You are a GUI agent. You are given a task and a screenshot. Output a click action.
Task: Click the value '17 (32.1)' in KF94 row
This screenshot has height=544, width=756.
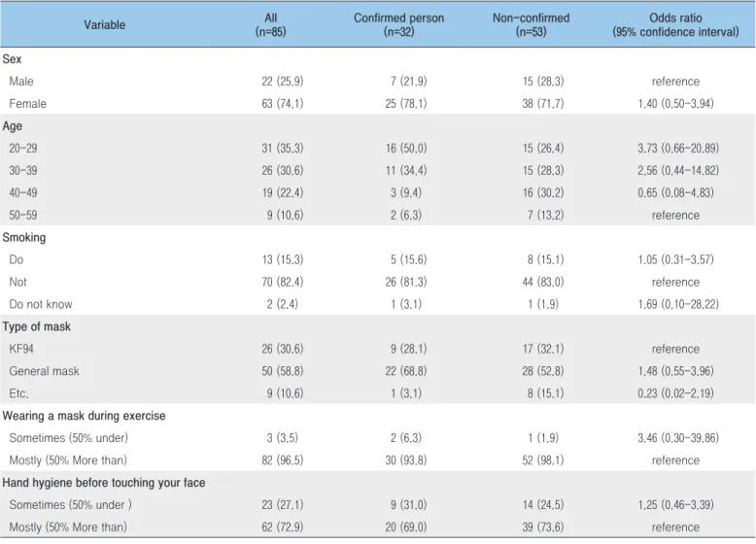click(x=543, y=349)
